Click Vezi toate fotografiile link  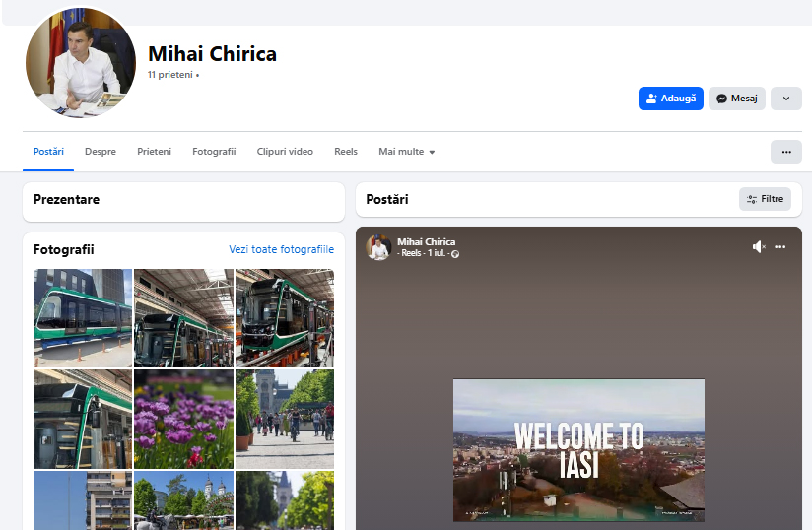(281, 249)
